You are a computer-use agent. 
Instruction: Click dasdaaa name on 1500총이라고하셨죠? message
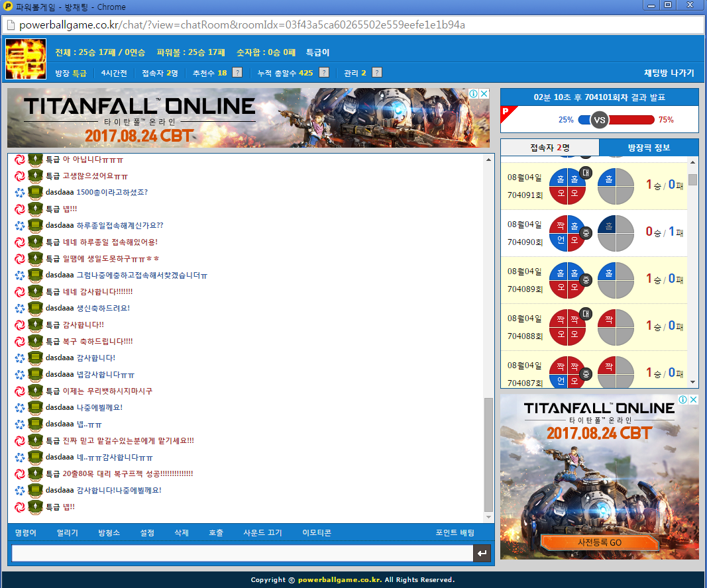pyautogui.click(x=60, y=193)
